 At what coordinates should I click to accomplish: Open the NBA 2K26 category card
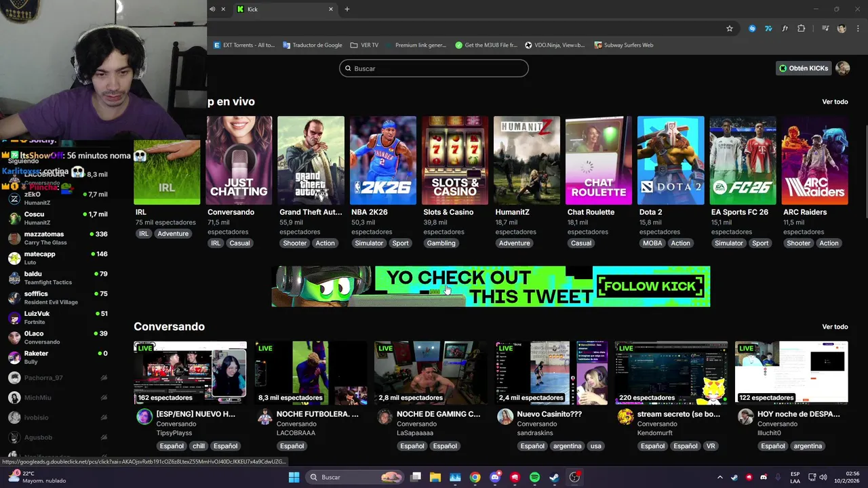tap(383, 161)
